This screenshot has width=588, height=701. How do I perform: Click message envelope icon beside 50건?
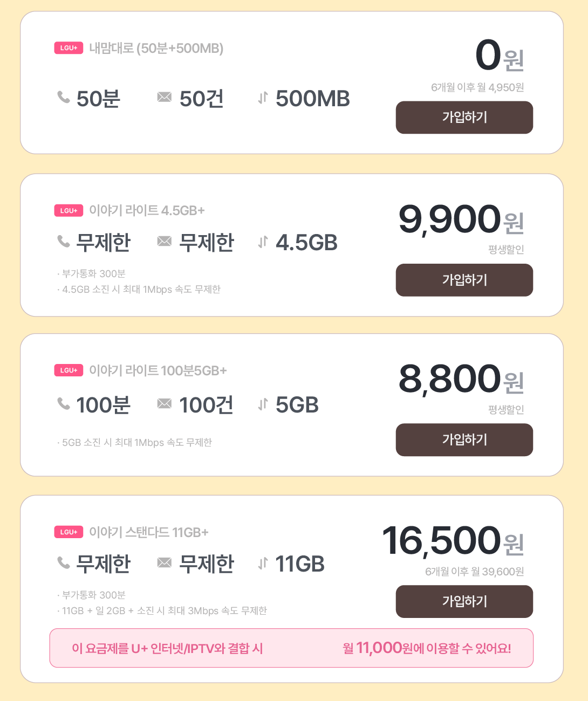[x=164, y=97]
